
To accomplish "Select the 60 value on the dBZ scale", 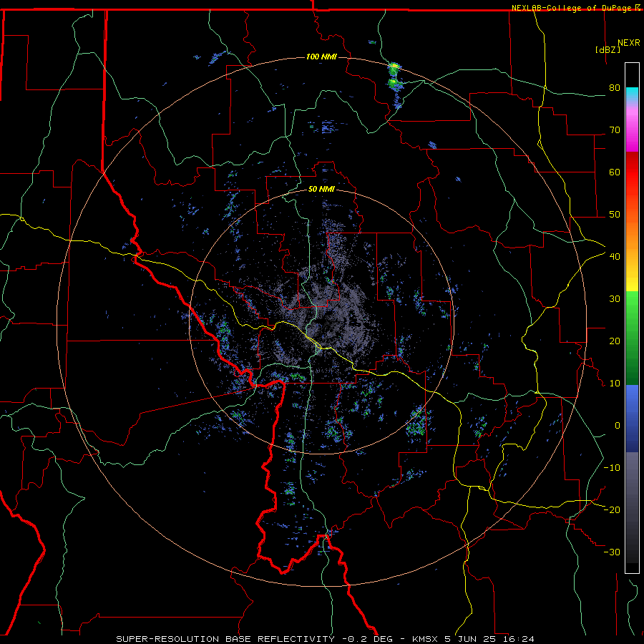I will pyautogui.click(x=615, y=172).
